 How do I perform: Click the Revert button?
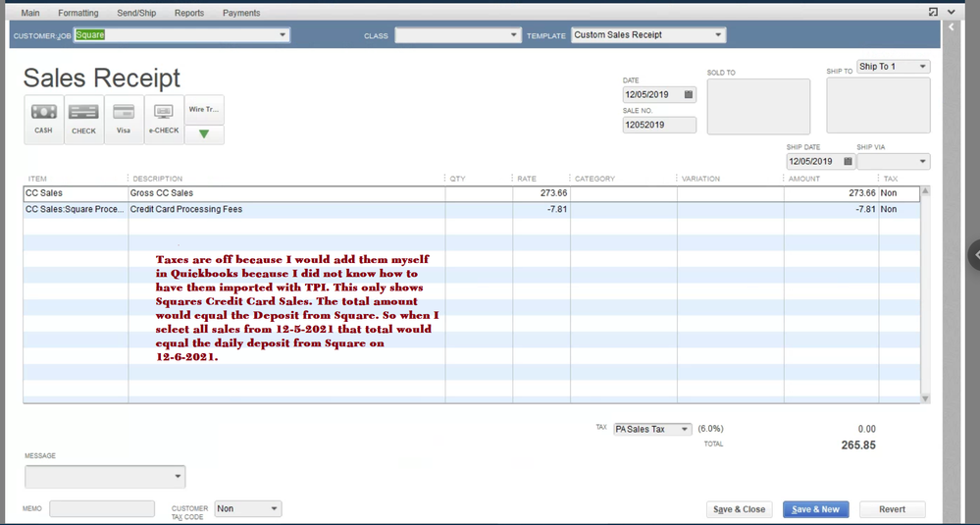(x=892, y=509)
